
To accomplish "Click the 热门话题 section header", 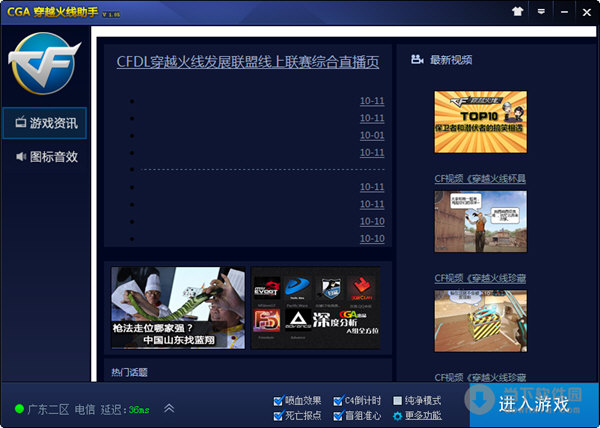I will [x=129, y=372].
